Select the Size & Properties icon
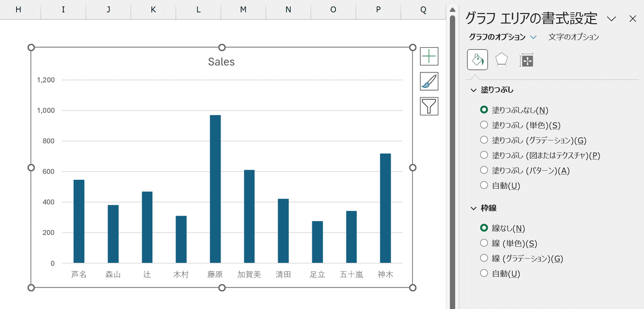Image resolution: width=644 pixels, height=309 pixels. click(x=526, y=60)
